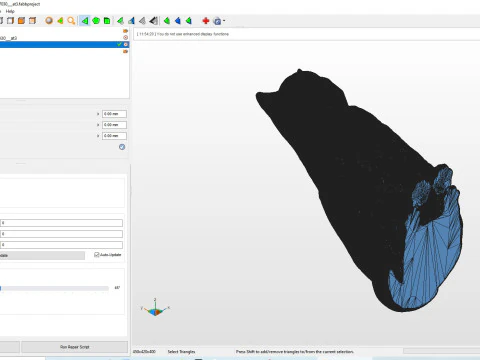Open the Help menu
Screen dimensions: 480x360
[10, 11]
